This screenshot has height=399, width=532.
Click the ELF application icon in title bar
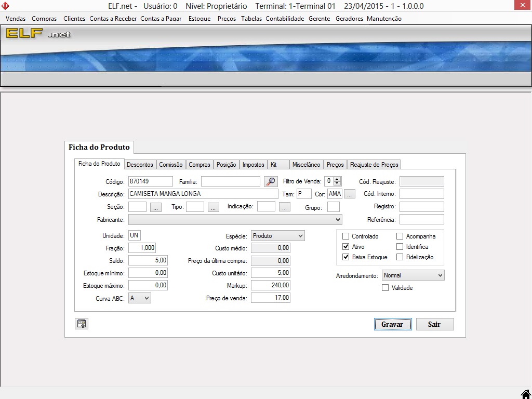pyautogui.click(x=6, y=6)
